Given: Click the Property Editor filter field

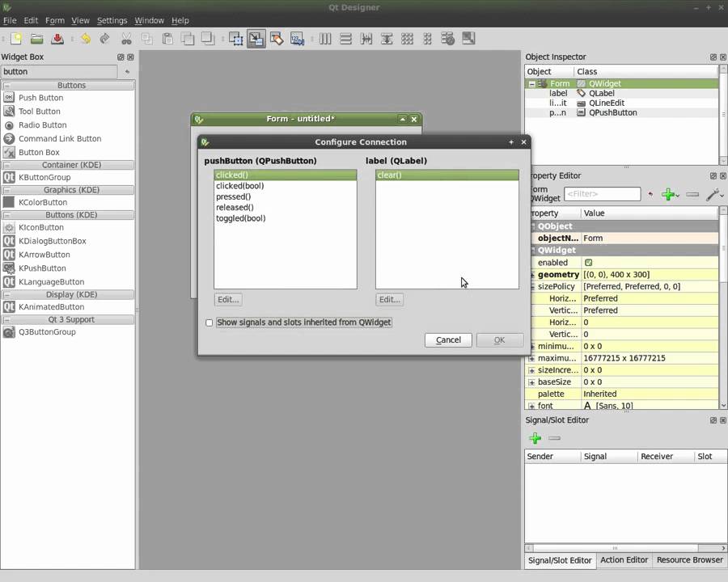Looking at the screenshot, I should 602,194.
